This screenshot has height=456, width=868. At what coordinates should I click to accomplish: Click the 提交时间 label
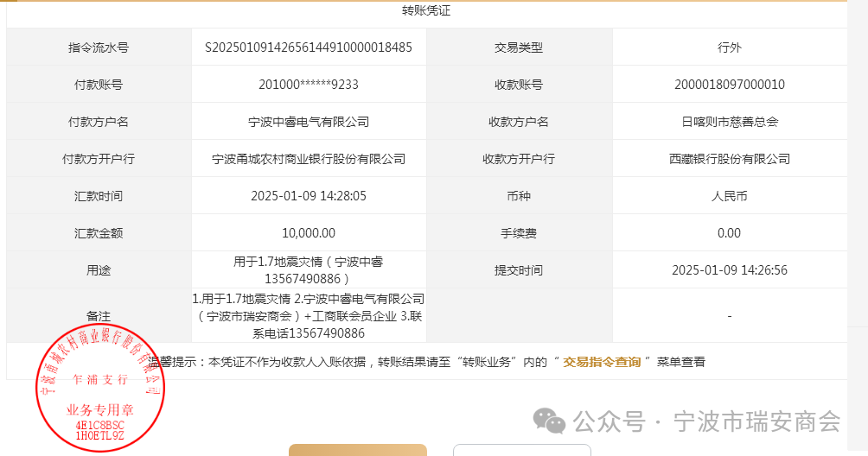coord(519,269)
